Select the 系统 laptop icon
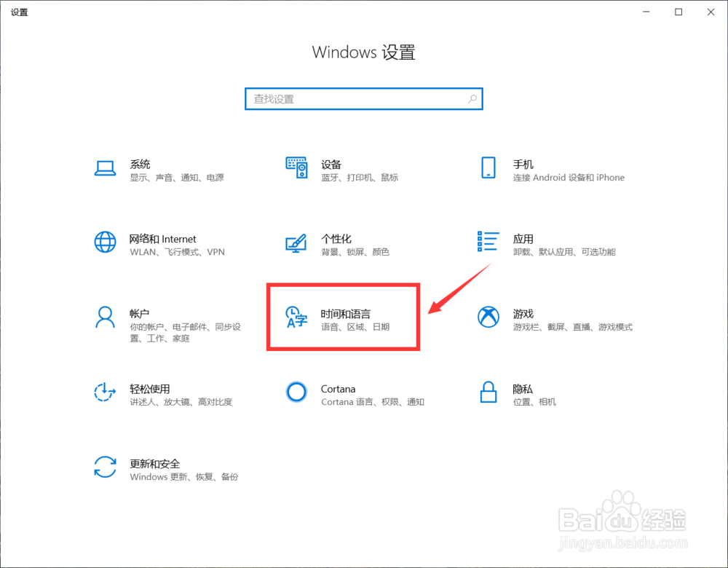 106,167
